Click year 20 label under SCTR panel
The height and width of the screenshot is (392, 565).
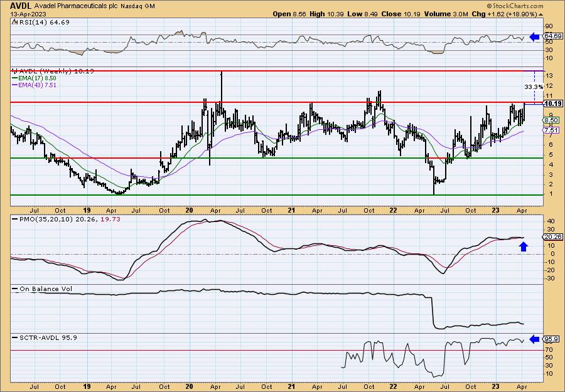190,386
